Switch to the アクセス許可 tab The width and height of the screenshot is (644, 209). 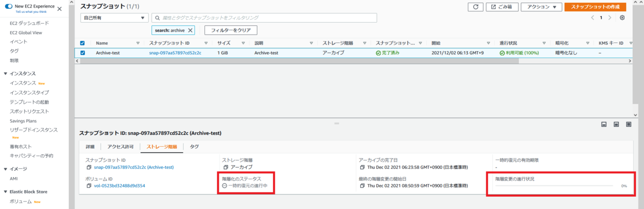tap(120, 146)
